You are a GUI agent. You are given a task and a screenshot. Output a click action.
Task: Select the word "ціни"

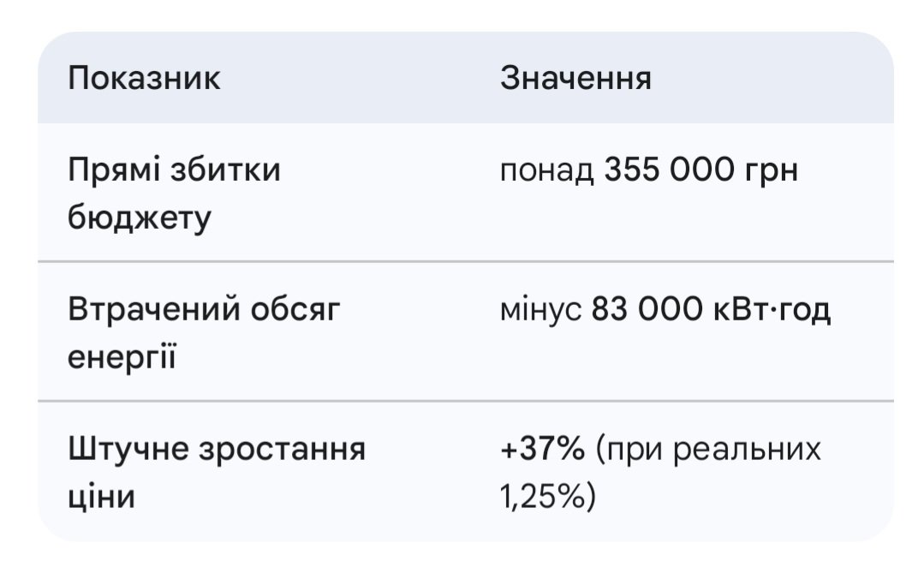point(102,497)
